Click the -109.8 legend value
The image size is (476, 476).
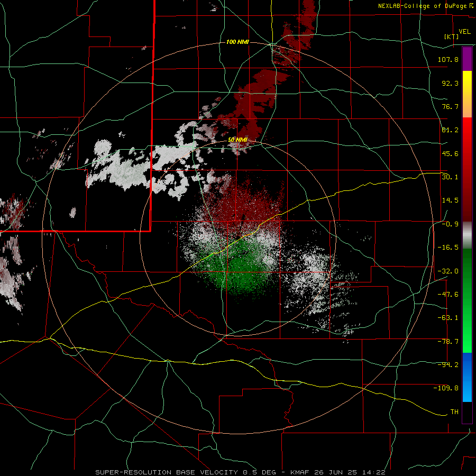pos(446,388)
